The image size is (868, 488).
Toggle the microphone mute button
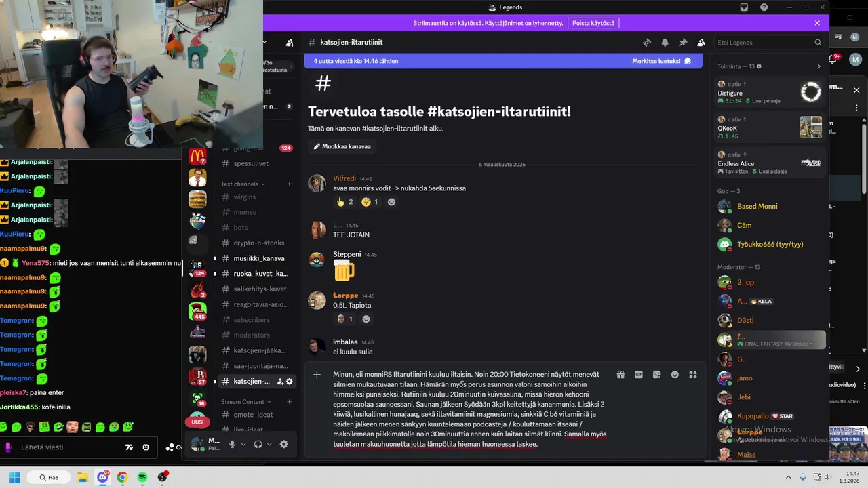(x=232, y=445)
